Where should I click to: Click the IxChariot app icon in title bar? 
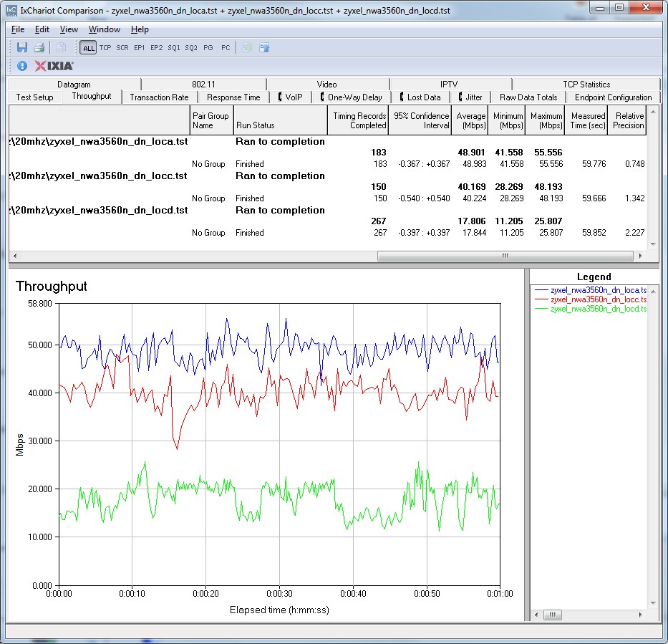point(11,10)
